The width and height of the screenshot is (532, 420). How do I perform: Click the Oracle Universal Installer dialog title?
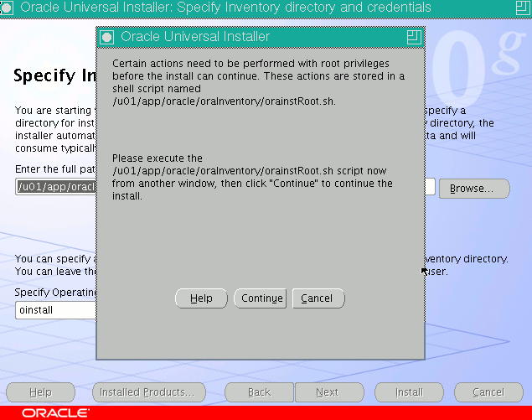point(195,37)
